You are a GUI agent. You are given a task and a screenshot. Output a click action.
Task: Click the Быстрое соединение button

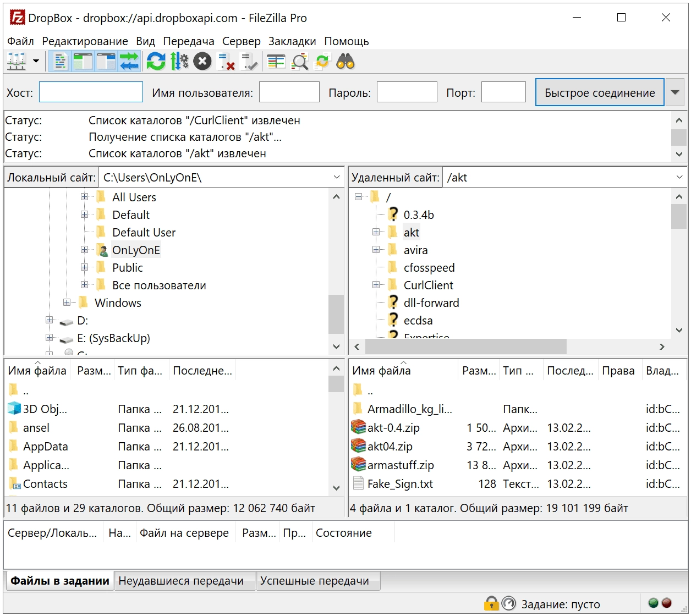pos(600,92)
